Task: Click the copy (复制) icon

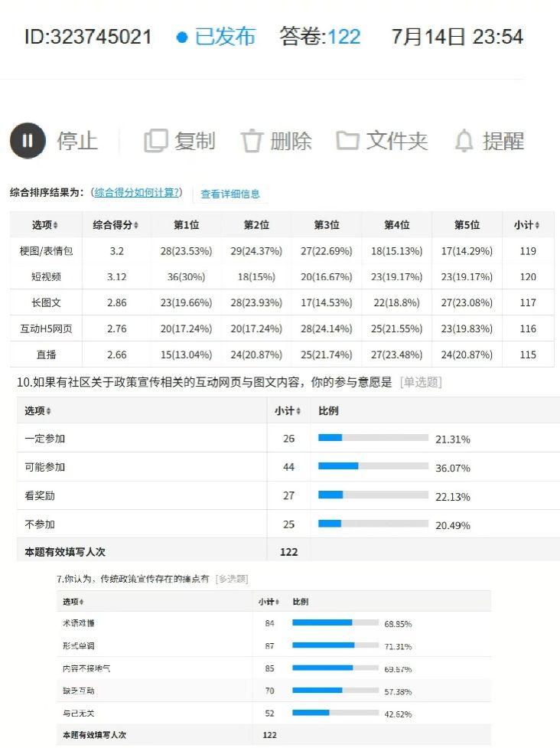Action: (156, 141)
